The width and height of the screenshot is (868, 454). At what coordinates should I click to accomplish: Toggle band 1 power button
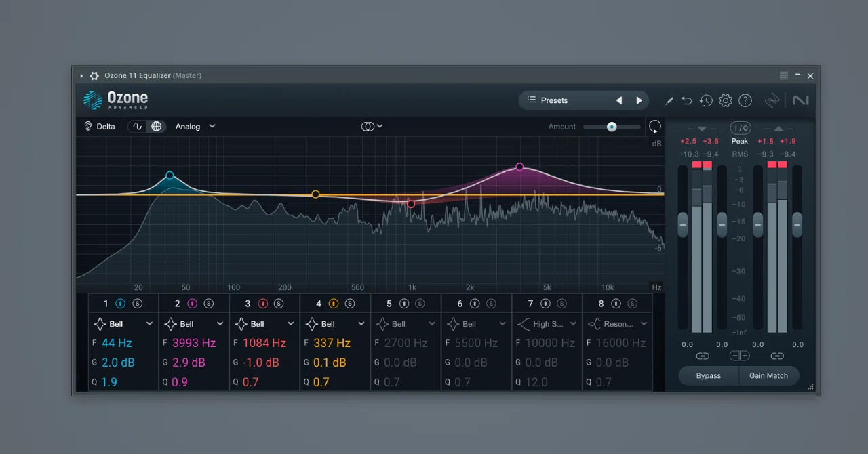click(121, 304)
